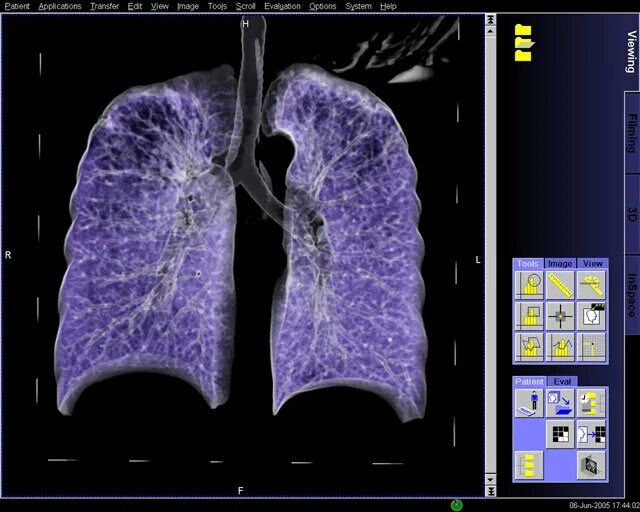Open the Scroll menu
Viewport: 640px width, 512px height.
(245, 6)
